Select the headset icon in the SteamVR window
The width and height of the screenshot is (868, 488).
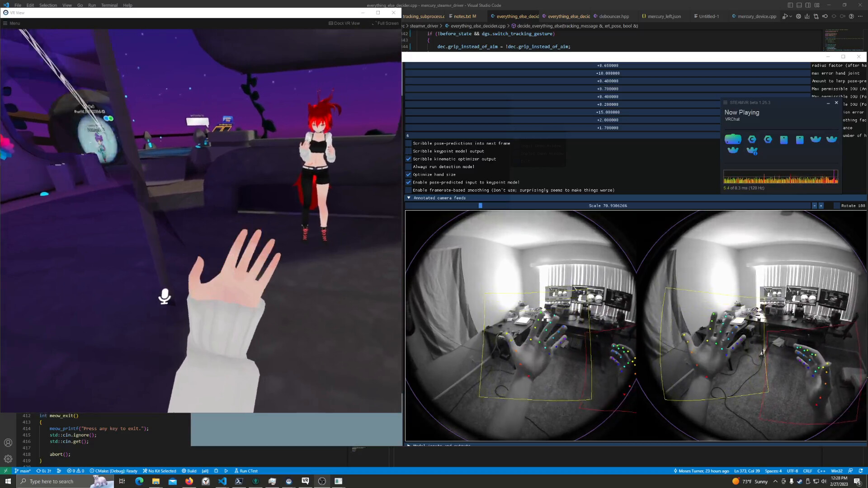[x=733, y=140]
